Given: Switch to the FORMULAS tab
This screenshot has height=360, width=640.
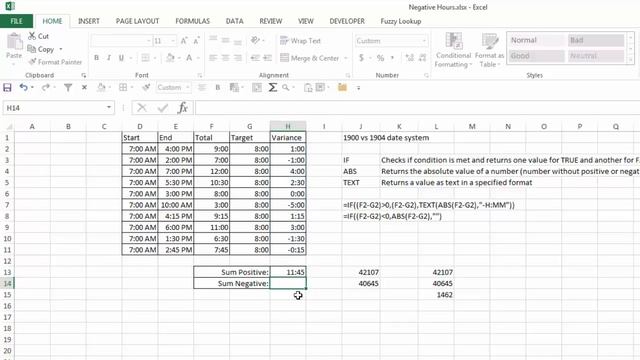Looking at the screenshot, I should pyautogui.click(x=192, y=21).
